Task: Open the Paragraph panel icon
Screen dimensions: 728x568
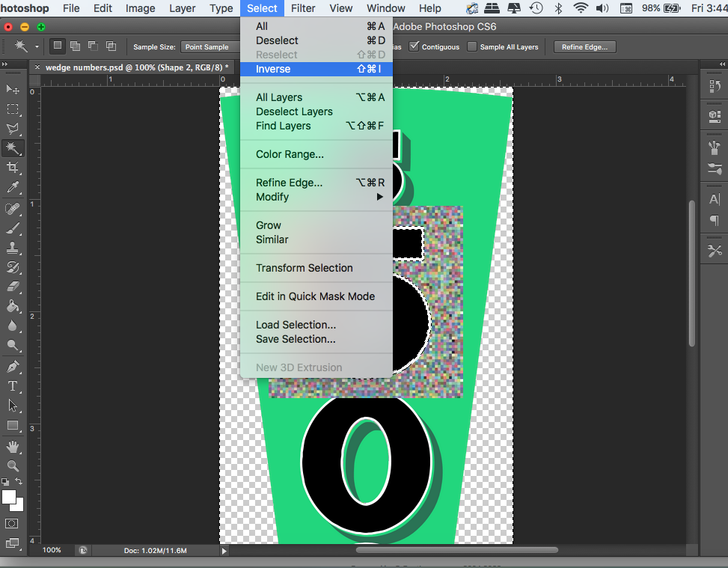Action: click(x=715, y=220)
